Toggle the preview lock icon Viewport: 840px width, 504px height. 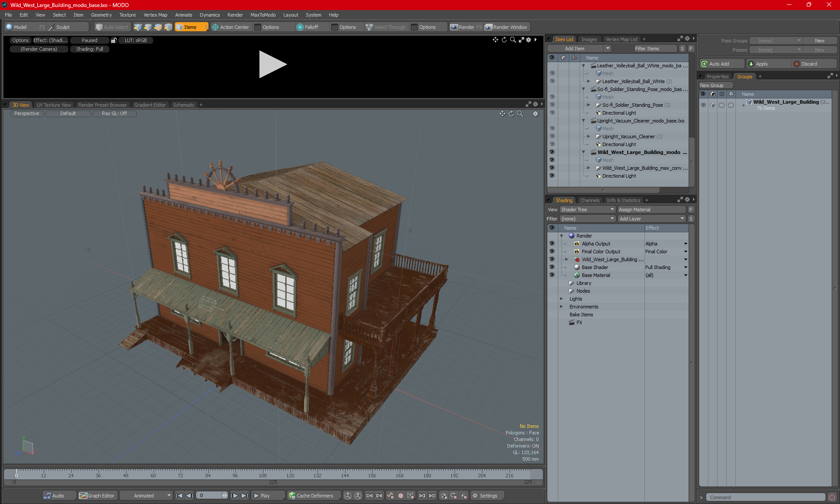tap(114, 40)
